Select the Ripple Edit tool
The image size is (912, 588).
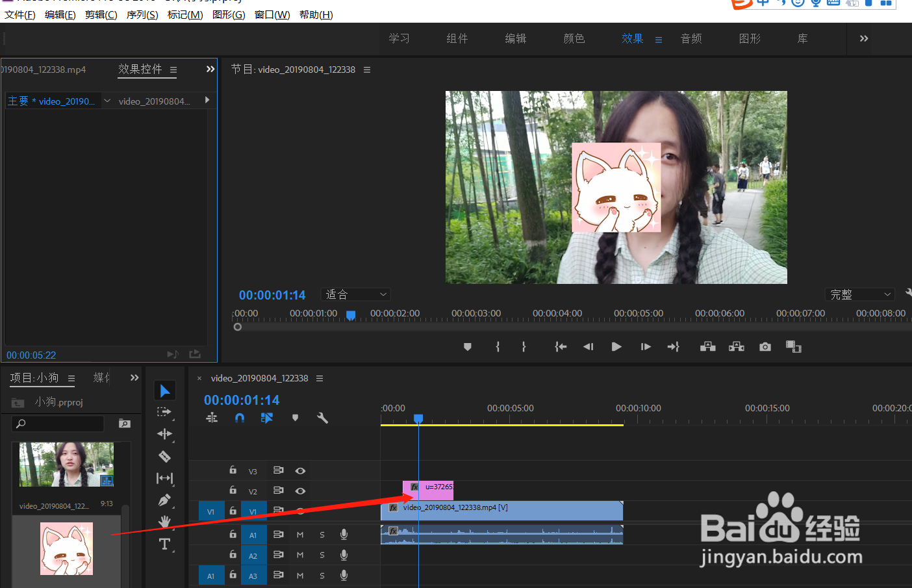click(164, 433)
